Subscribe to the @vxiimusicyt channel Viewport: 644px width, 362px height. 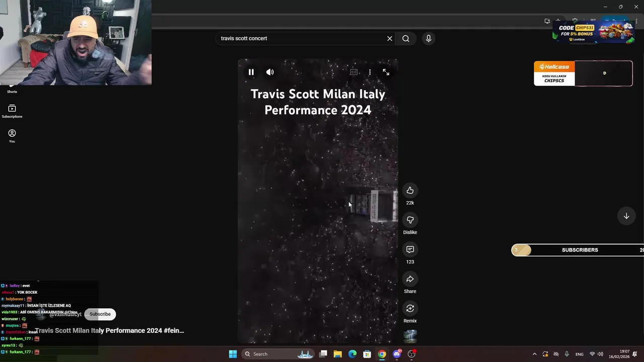click(100, 314)
